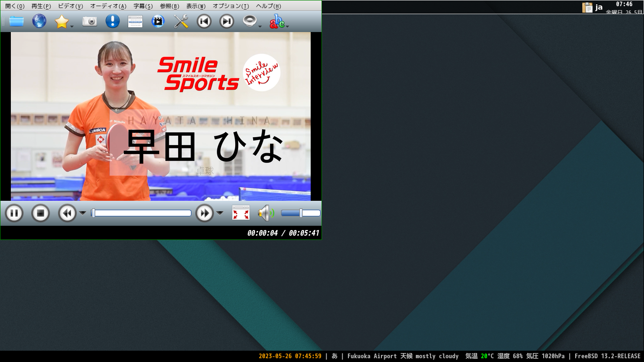Open the 参照(B) menu
This screenshot has width=644, height=362.
[169, 6]
